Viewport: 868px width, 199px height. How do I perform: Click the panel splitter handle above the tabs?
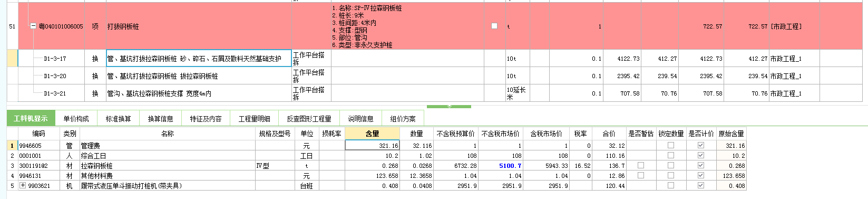click(449, 106)
